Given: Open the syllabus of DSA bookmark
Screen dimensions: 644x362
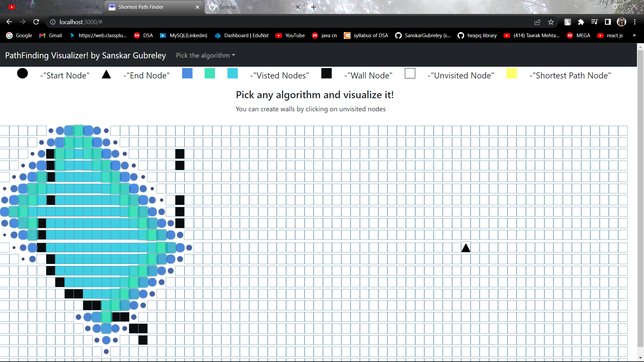Looking at the screenshot, I should tap(366, 35).
